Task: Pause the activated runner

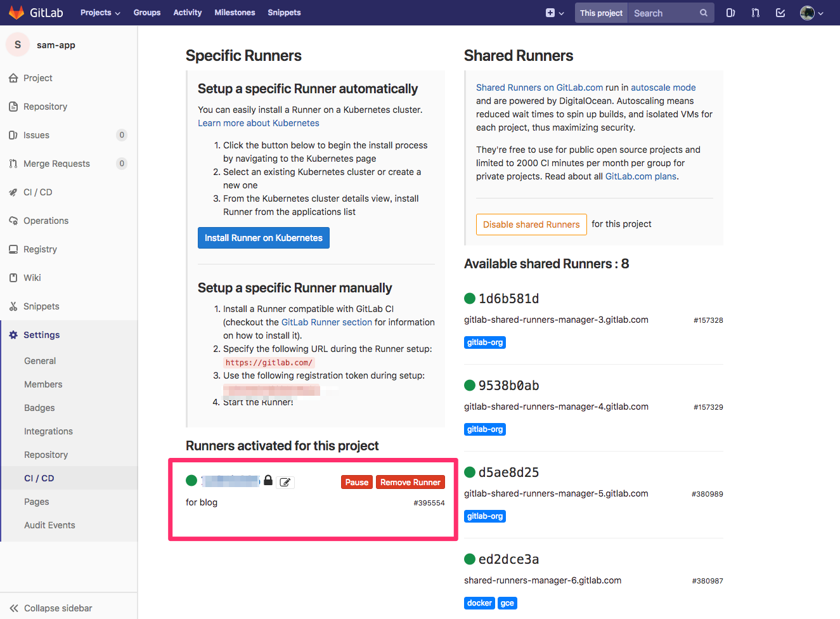Action: pos(356,482)
